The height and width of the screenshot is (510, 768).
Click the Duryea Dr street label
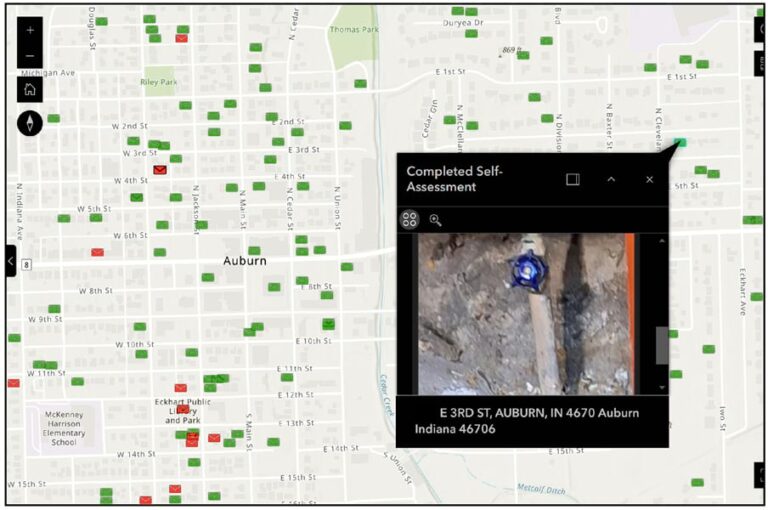[x=463, y=23]
